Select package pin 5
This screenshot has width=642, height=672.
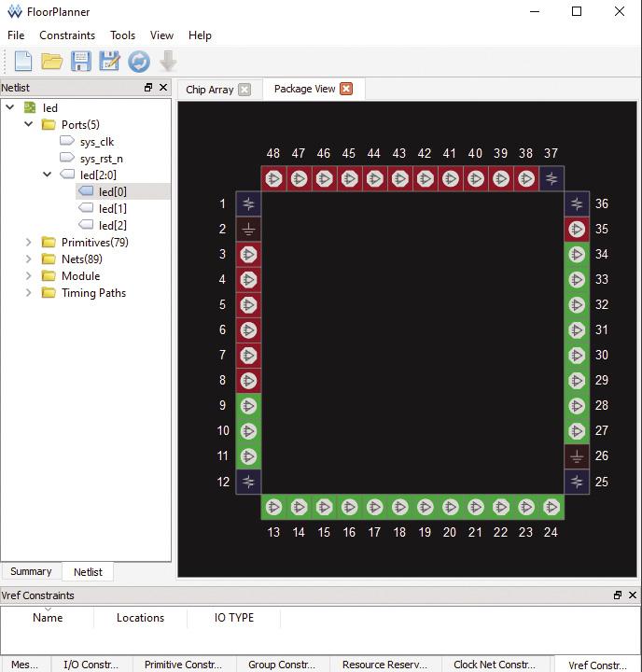click(248, 304)
